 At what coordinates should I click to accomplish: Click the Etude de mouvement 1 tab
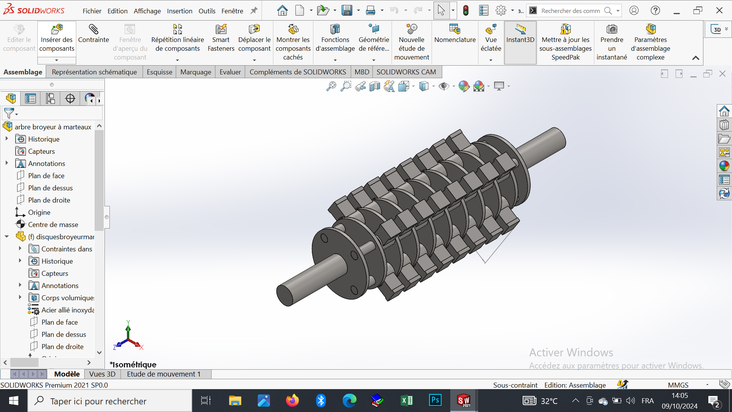pyautogui.click(x=163, y=374)
